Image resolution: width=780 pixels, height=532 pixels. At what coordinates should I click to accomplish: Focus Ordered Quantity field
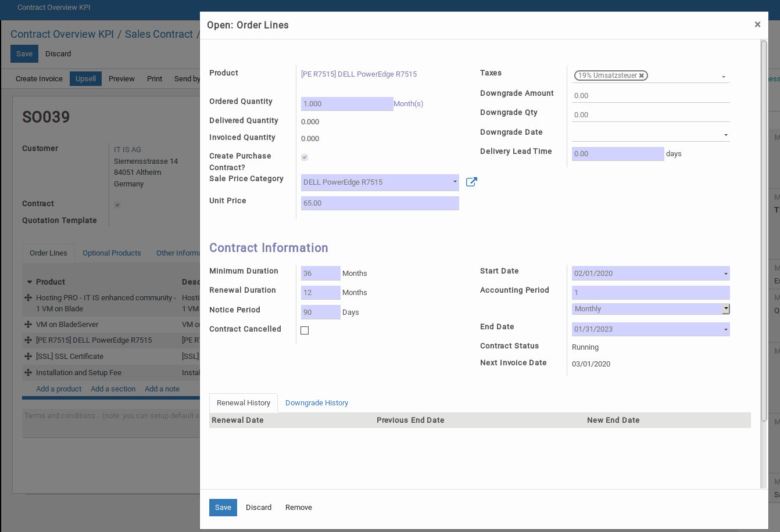347,104
